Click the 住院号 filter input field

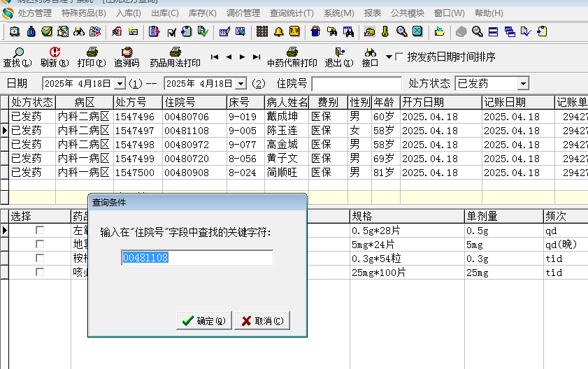[357, 84]
